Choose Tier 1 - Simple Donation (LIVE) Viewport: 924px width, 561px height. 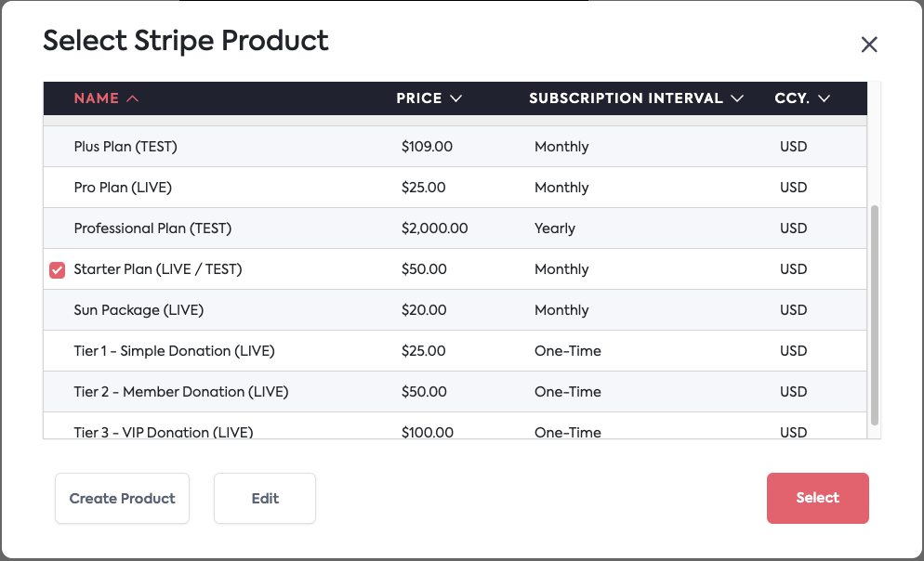coord(174,351)
